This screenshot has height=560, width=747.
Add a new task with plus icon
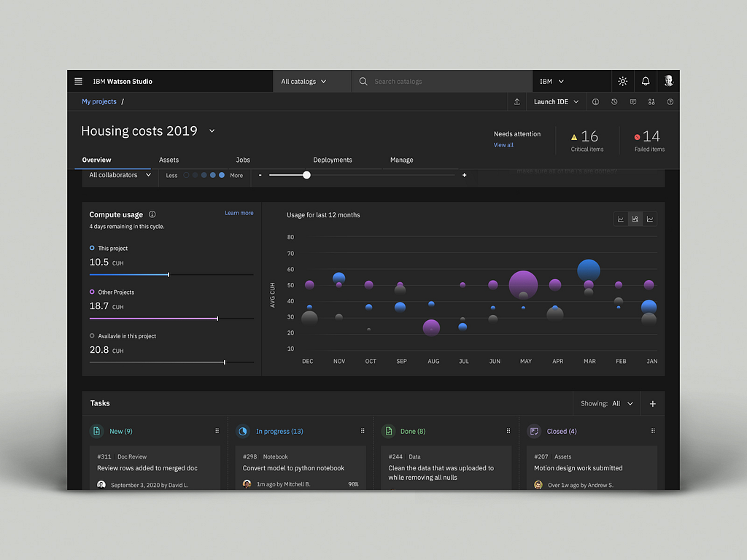click(653, 404)
